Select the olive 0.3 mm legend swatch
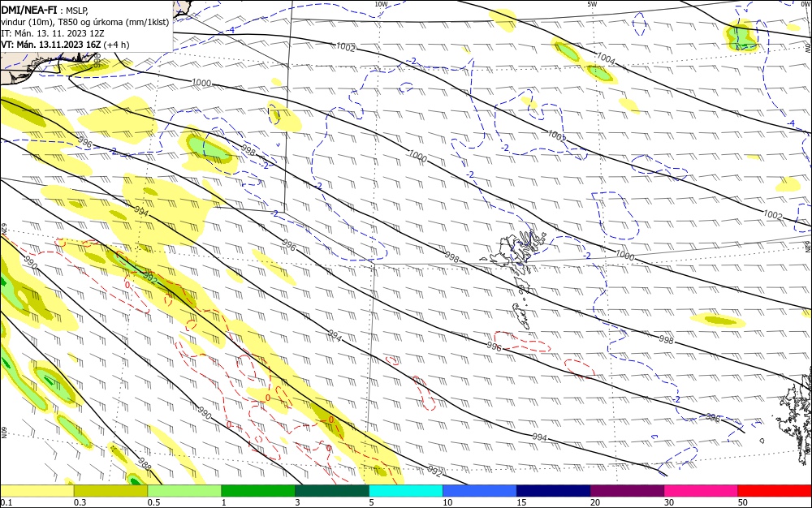The height and width of the screenshot is (508, 812). (x=110, y=491)
